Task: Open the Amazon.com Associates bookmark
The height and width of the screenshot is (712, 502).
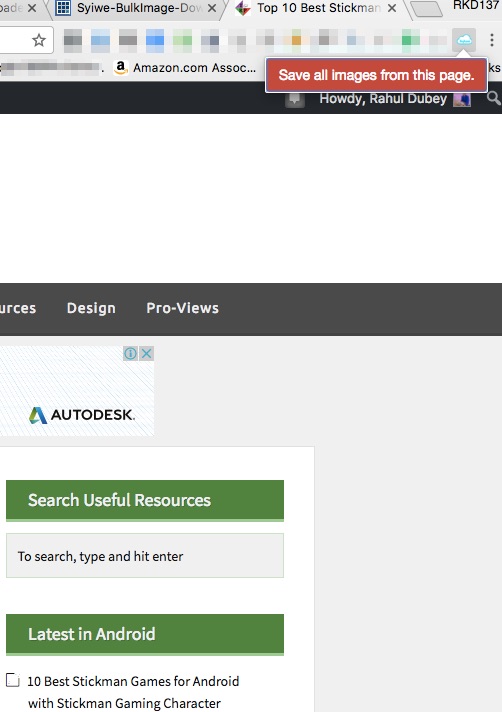Action: [185, 68]
